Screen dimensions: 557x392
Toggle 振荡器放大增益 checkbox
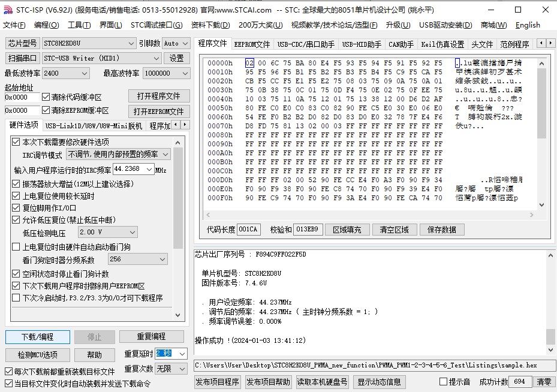click(16, 183)
